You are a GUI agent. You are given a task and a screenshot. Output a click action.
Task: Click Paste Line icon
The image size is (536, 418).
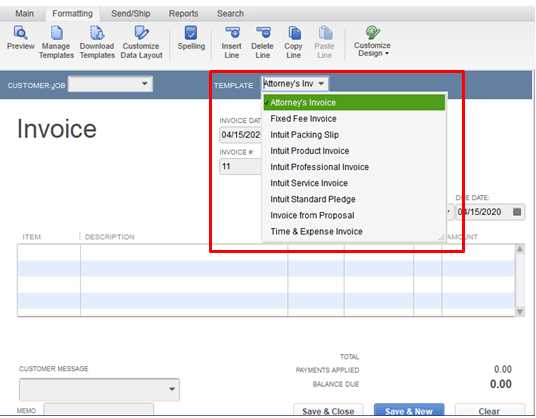point(325,33)
